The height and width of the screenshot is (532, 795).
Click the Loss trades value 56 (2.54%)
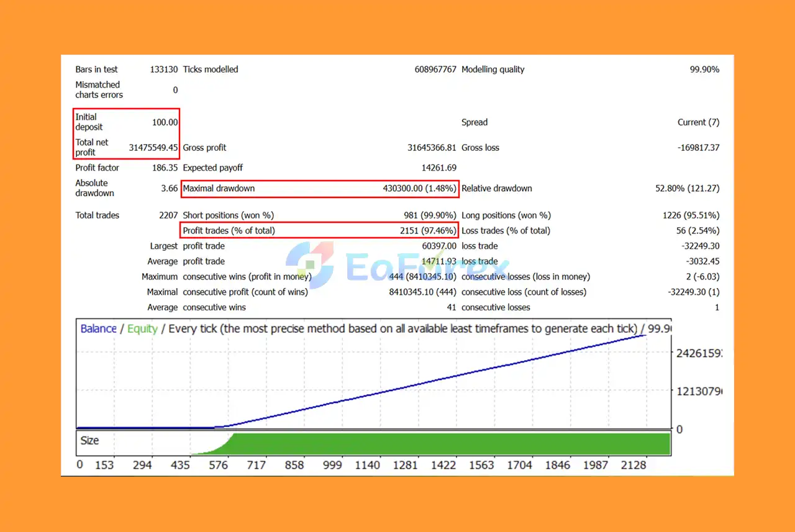(x=698, y=231)
